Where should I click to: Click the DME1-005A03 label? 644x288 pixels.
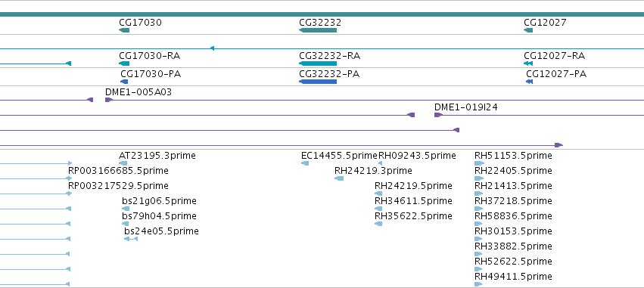(x=138, y=92)
